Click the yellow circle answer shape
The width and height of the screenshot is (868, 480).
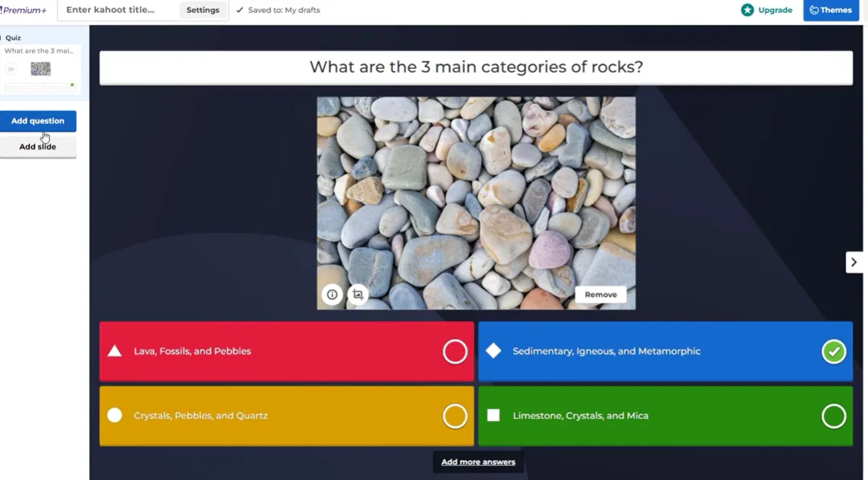[115, 415]
